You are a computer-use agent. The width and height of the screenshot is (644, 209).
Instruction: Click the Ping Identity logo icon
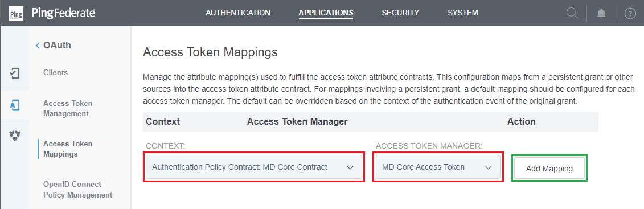14,13
